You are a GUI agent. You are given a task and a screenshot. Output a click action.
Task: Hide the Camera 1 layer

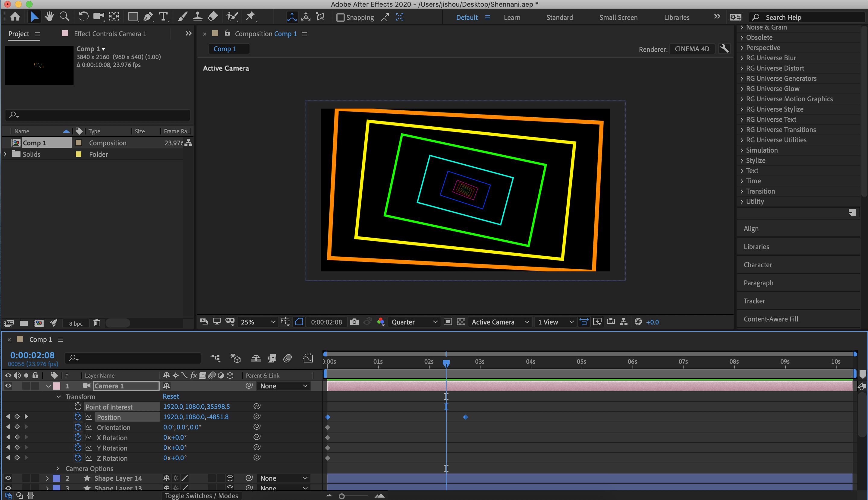tap(8, 386)
